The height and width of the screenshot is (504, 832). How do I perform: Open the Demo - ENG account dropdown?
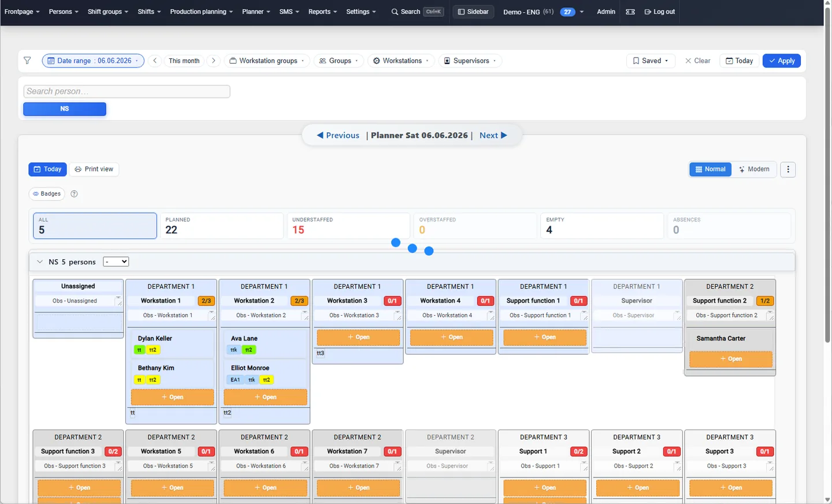click(543, 12)
